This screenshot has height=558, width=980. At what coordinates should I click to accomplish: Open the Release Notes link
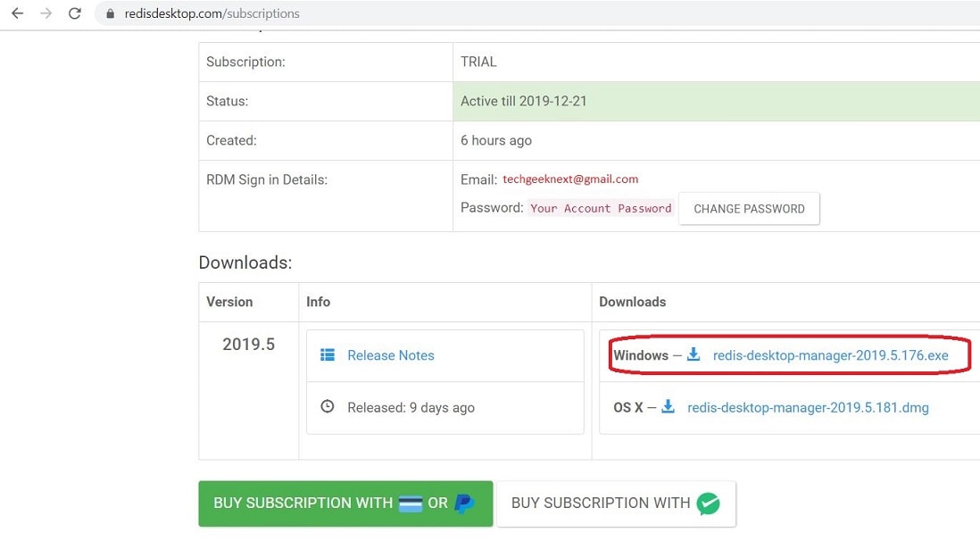click(391, 355)
